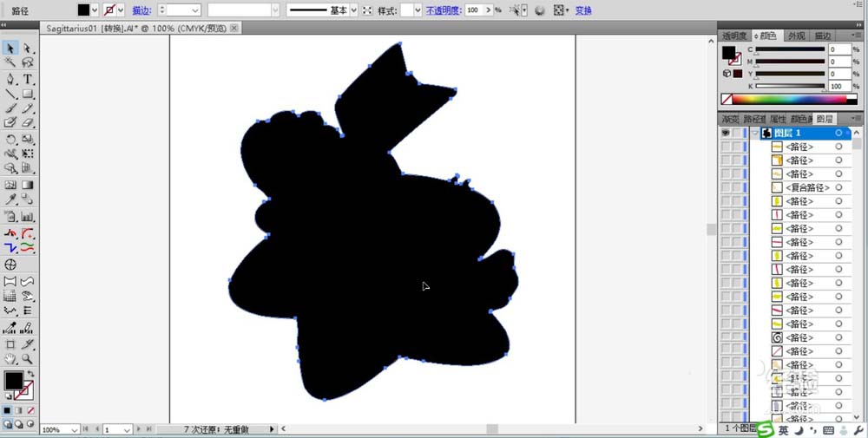Open stroke color dropdown in control bar
Screen dimensions: 868x438
coord(121,10)
